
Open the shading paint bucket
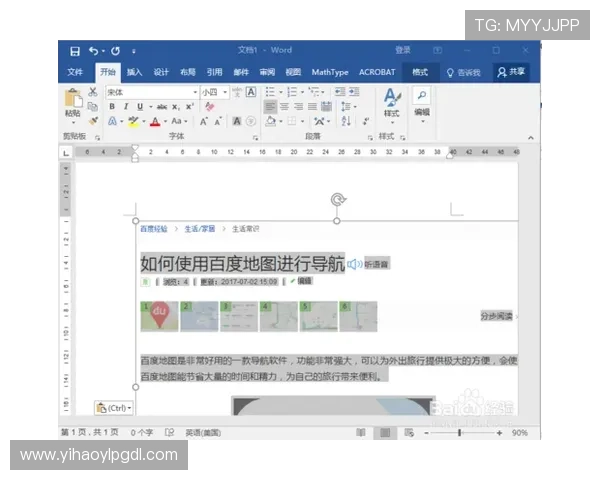click(271, 121)
